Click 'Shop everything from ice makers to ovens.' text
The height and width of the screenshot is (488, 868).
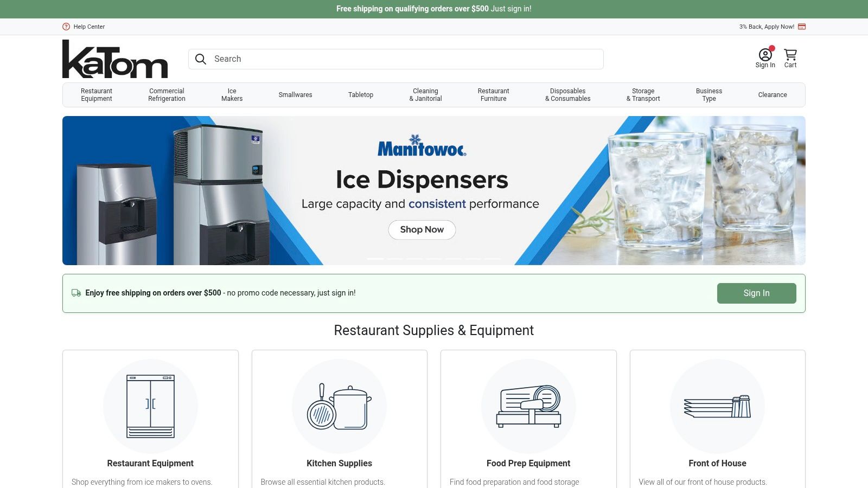pyautogui.click(x=142, y=482)
